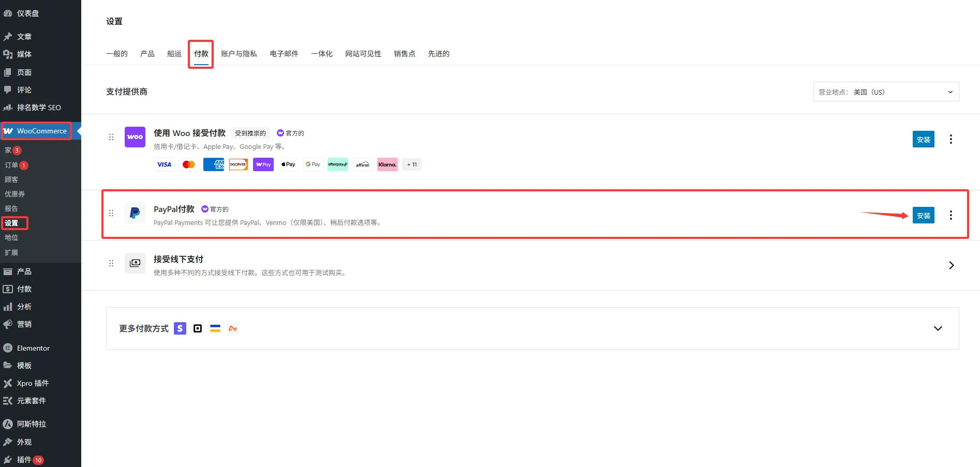Viewport: 980px width, 467px height.
Task: Open the 营业地点 country dropdown
Action: click(885, 92)
